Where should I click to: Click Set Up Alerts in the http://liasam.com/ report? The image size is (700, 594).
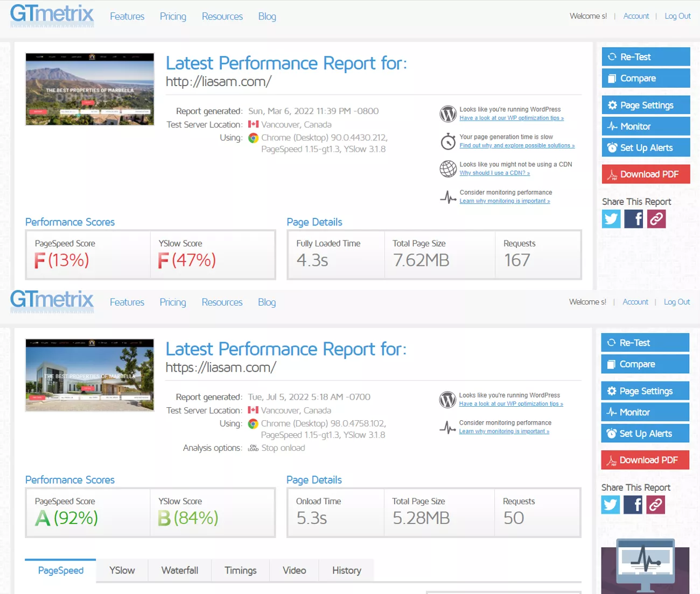tap(646, 147)
